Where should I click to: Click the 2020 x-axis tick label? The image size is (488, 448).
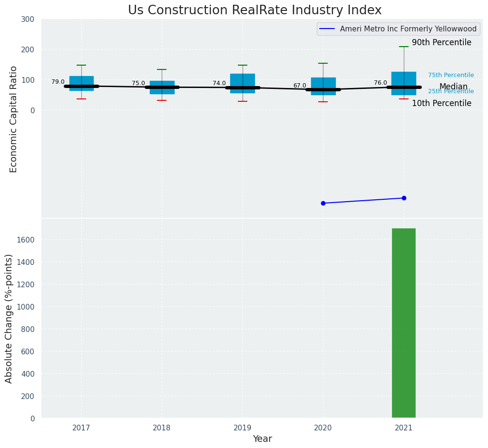[323, 428]
